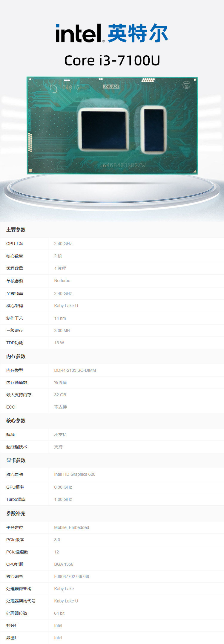224x644 pixels.
Task: Select the 1.00 GHz value
Action: pyautogui.click(x=63, y=499)
